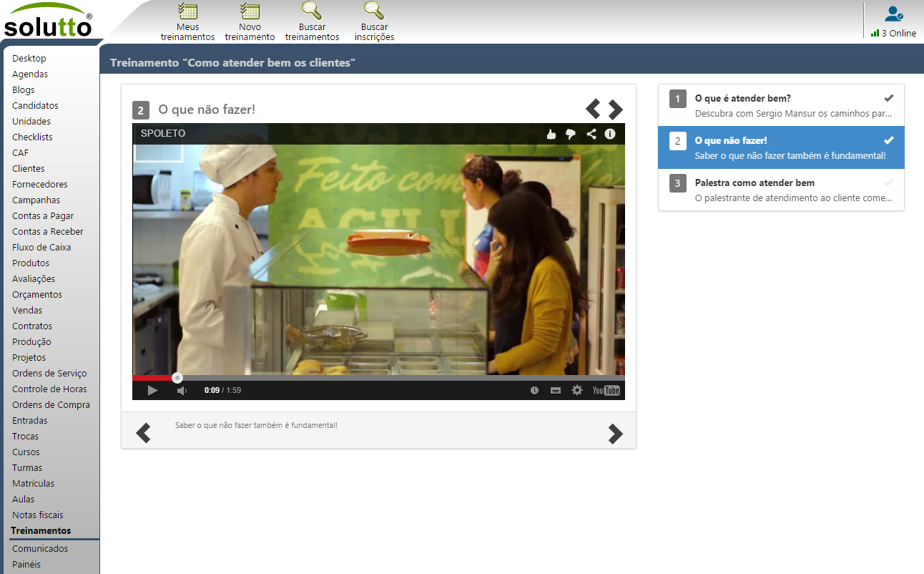Open Notas fiscais in sidebar
Screen dimensions: 924x574
38,515
